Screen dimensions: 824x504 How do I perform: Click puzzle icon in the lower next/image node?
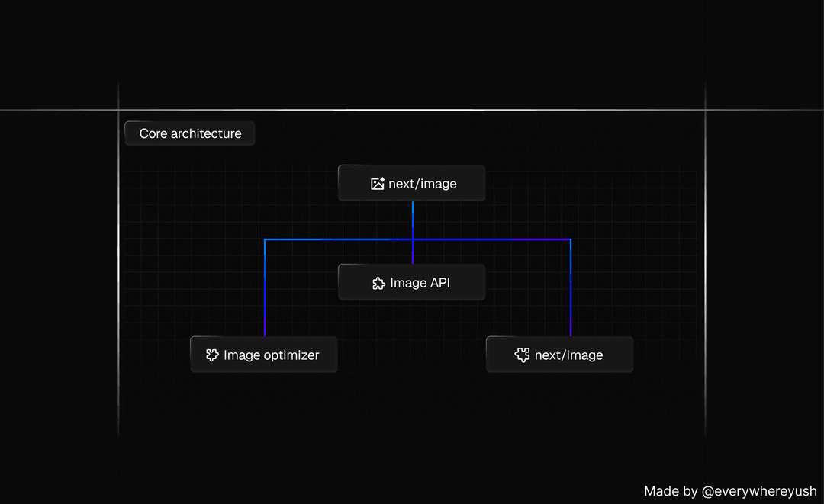pyautogui.click(x=523, y=355)
